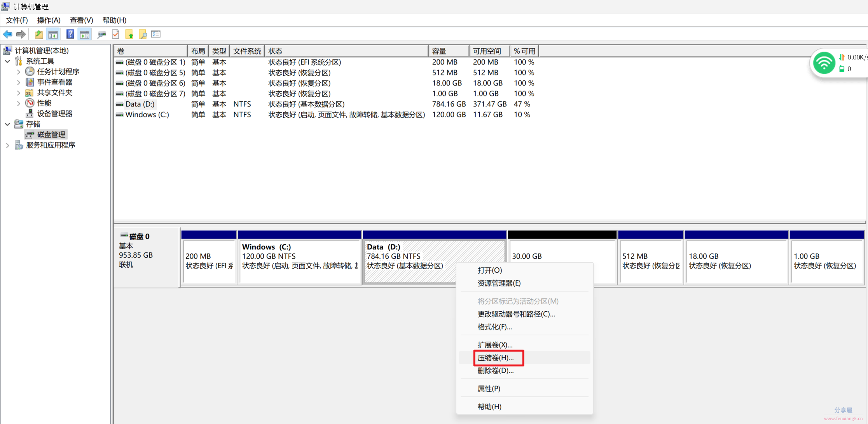Choose 更改驱动器号和路径(C)... from context menu
The image size is (868, 424).
coord(524,314)
